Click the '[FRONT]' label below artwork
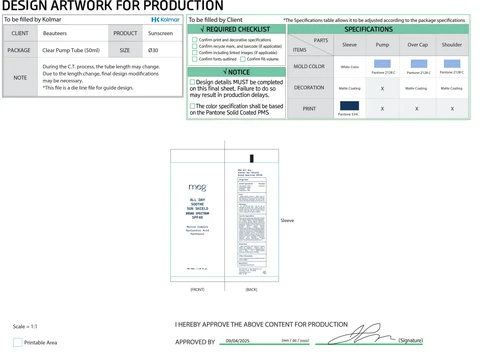This screenshot has height=361, width=480. (197, 289)
